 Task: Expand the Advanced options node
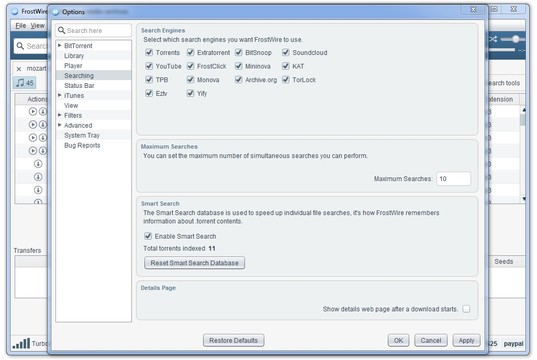tap(60, 125)
